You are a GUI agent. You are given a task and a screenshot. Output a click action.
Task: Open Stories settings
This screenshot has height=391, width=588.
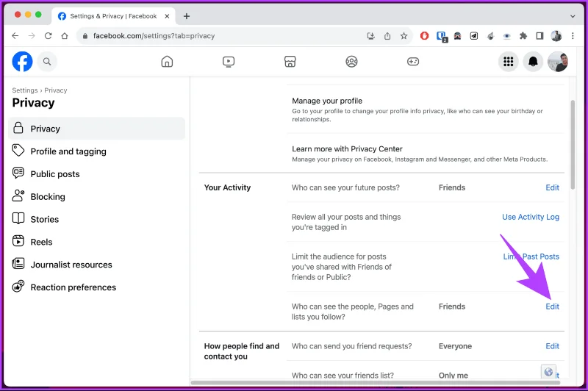[96, 219]
